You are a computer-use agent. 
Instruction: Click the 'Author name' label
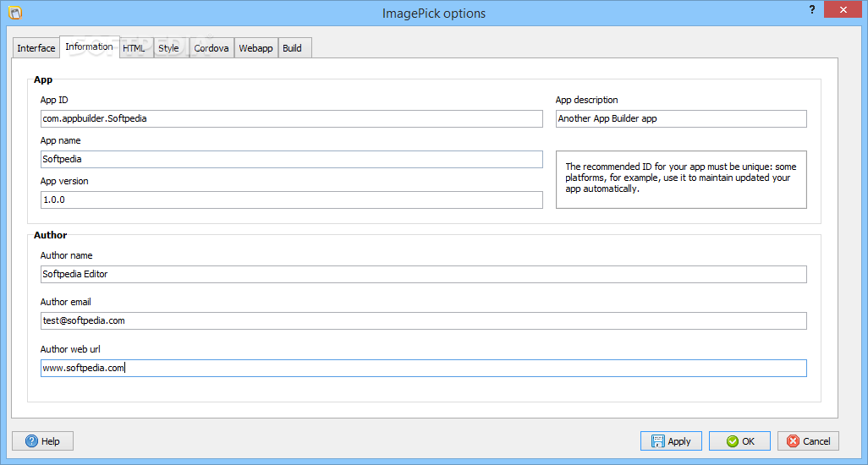point(67,255)
